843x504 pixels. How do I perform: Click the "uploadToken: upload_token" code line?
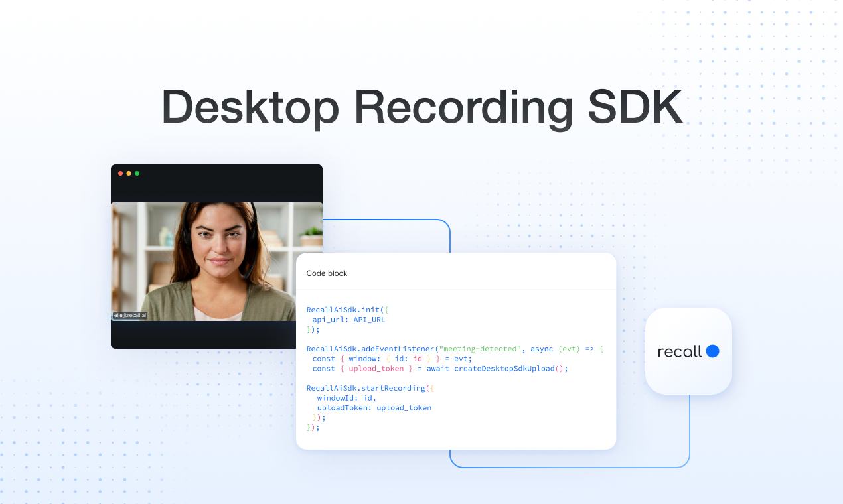pyautogui.click(x=374, y=408)
